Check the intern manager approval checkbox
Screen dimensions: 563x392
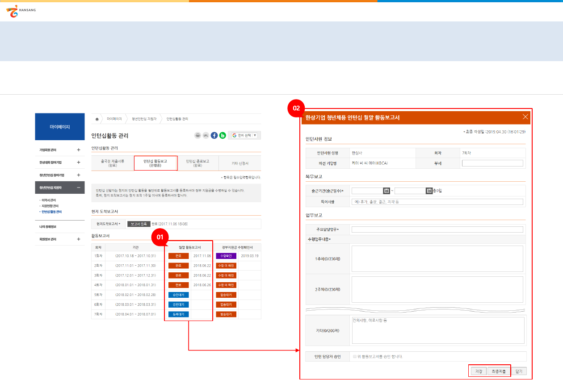click(355, 357)
